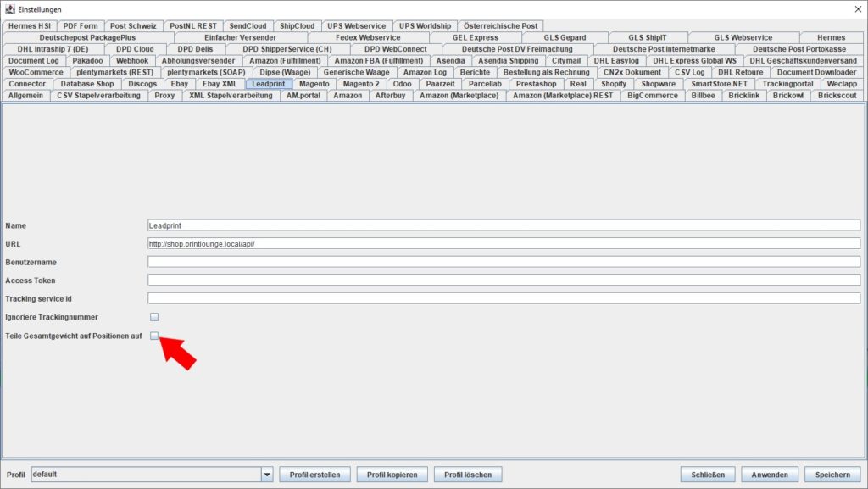Open the Shopify tab

click(x=614, y=84)
